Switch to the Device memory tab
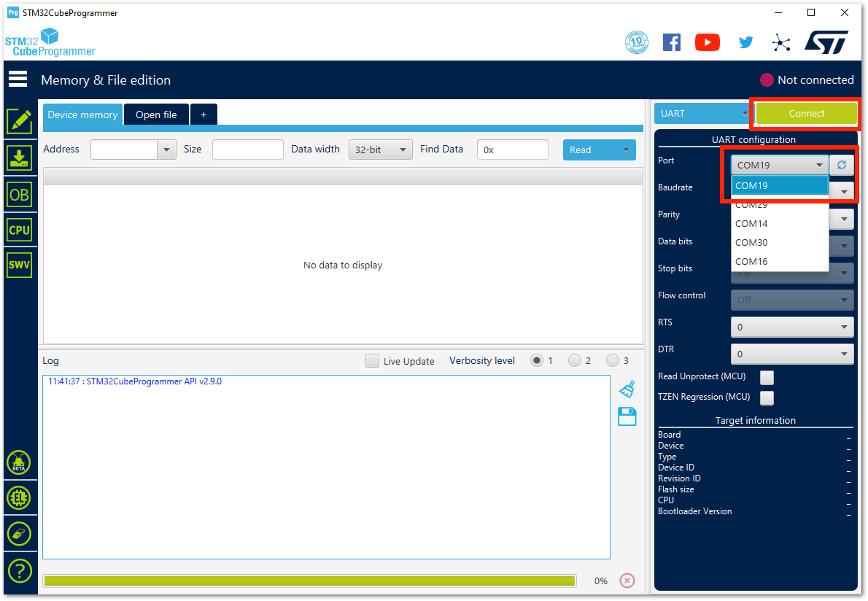The height and width of the screenshot is (601, 868). click(82, 115)
